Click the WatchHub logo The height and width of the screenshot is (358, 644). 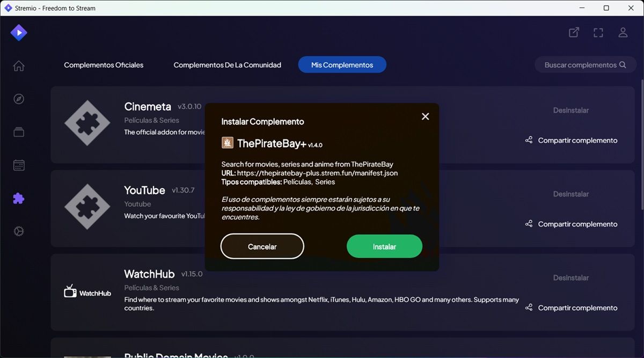point(87,291)
